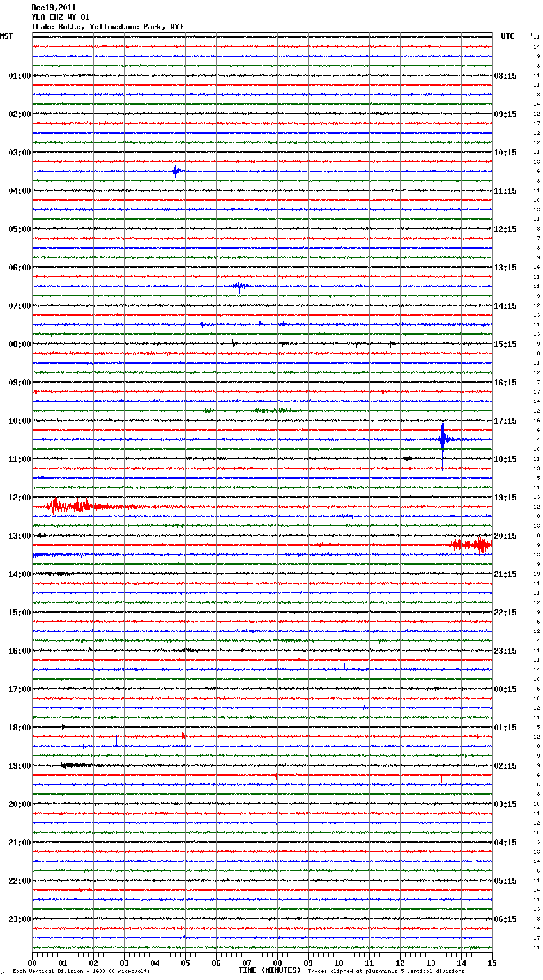Viewport: 543px width, 980px height.
Task: Click the 12:00 MST time label
Action: tap(20, 498)
